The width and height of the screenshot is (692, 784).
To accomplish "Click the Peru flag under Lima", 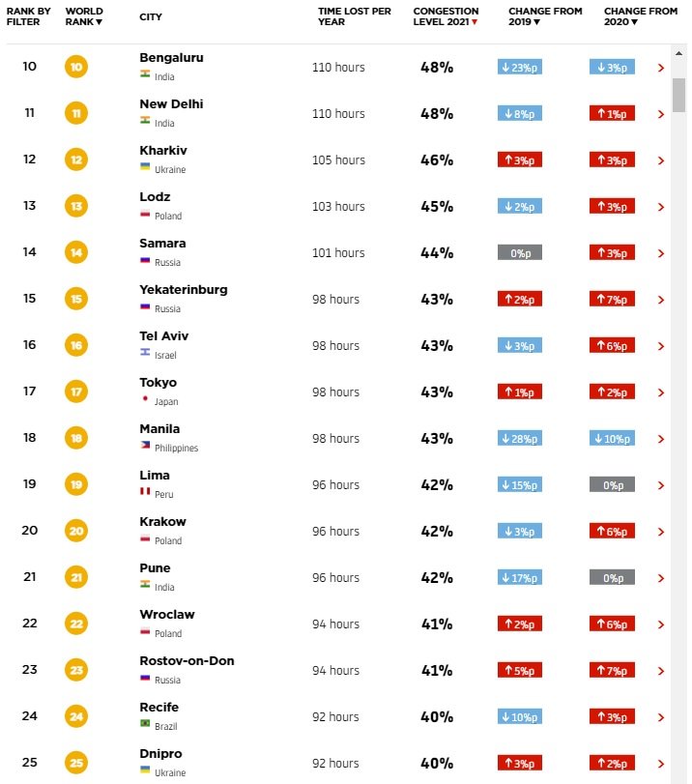I will click(x=145, y=492).
